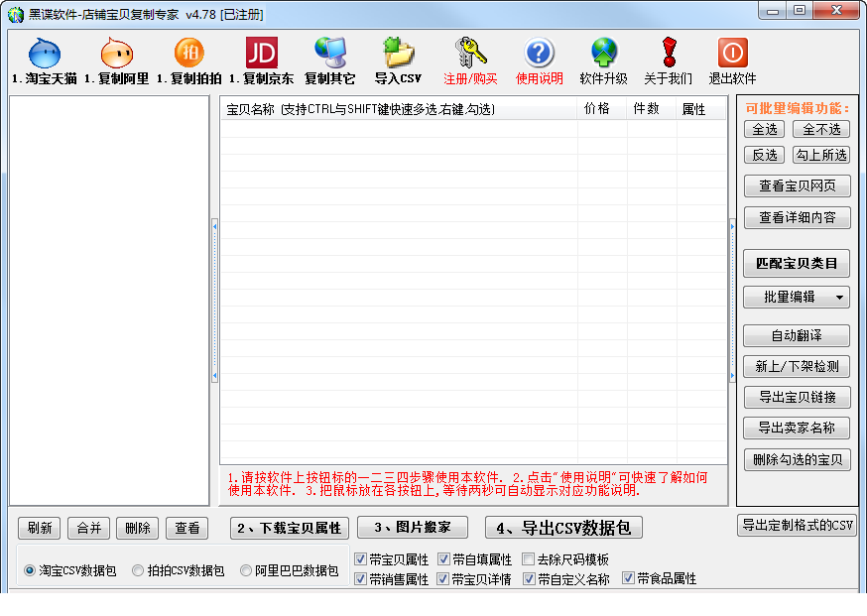Screen dimensions: 867x616
Task: Uncheck the 带食品属性 checkbox
Action: [x=628, y=578]
